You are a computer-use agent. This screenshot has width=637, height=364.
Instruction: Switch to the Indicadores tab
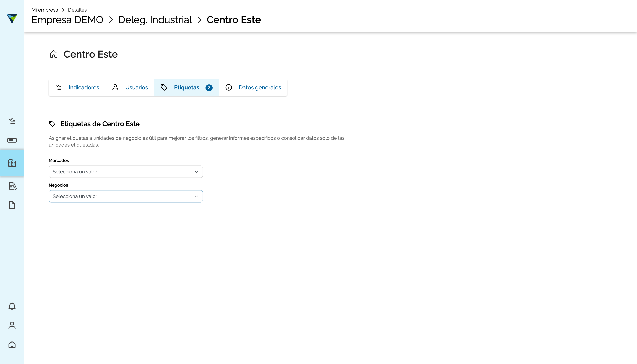(78, 88)
